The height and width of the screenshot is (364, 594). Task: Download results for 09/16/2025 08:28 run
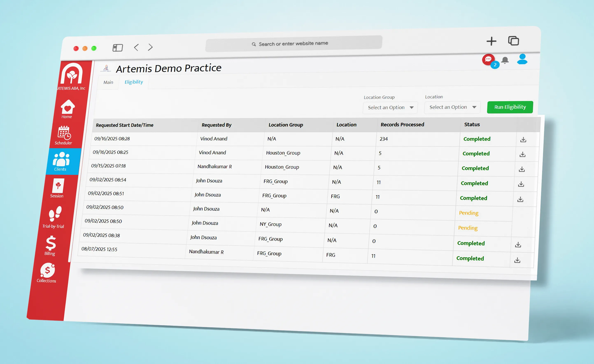coord(523,140)
